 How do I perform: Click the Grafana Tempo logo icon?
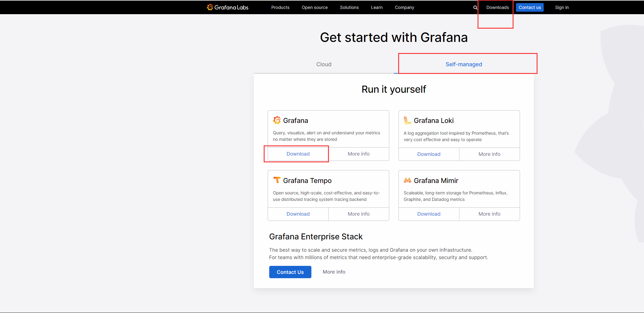pos(277,180)
